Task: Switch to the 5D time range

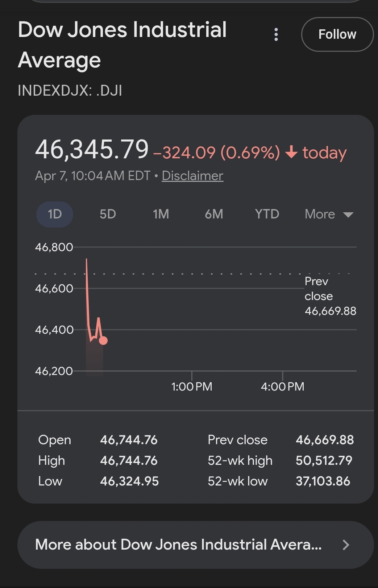Action: click(108, 214)
